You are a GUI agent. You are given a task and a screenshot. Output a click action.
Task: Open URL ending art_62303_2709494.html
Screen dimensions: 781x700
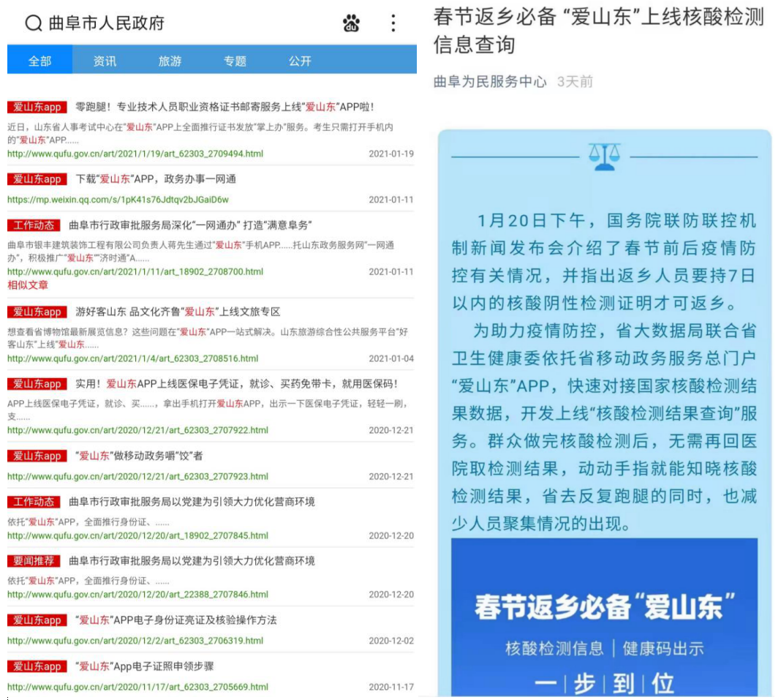point(135,154)
